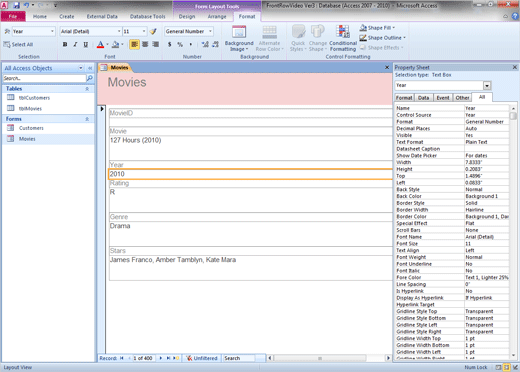Collapse the Forms group

click(87, 119)
